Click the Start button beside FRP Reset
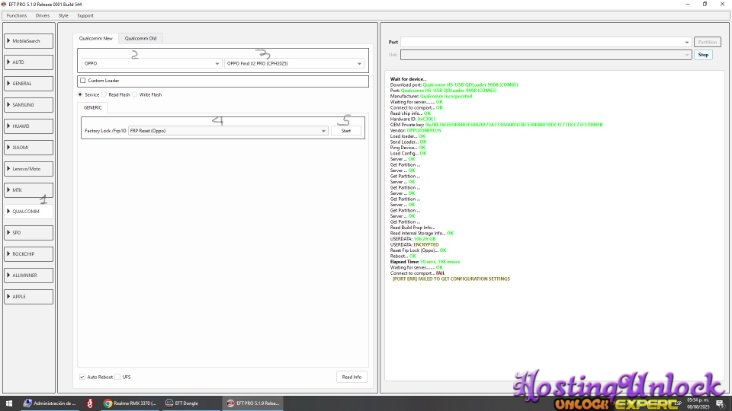The height and width of the screenshot is (411, 732). [x=346, y=131]
